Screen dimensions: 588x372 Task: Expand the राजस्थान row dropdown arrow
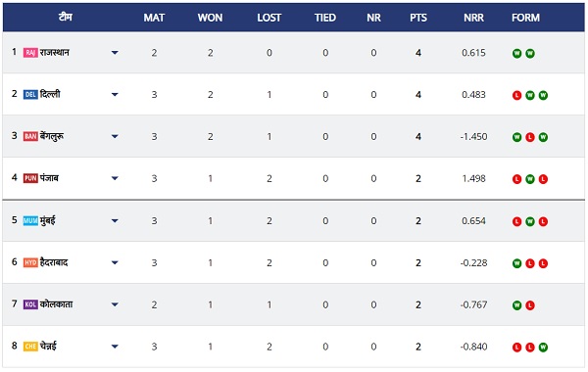(115, 53)
